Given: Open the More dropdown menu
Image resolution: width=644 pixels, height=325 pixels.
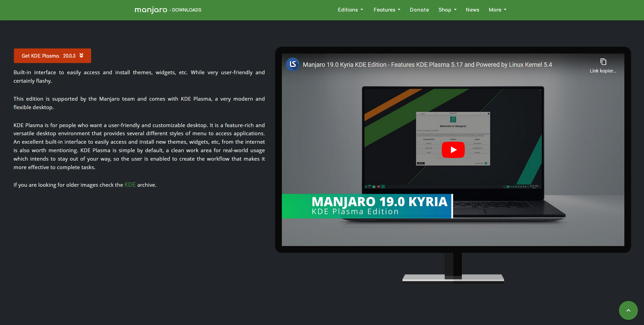Looking at the screenshot, I should (497, 10).
